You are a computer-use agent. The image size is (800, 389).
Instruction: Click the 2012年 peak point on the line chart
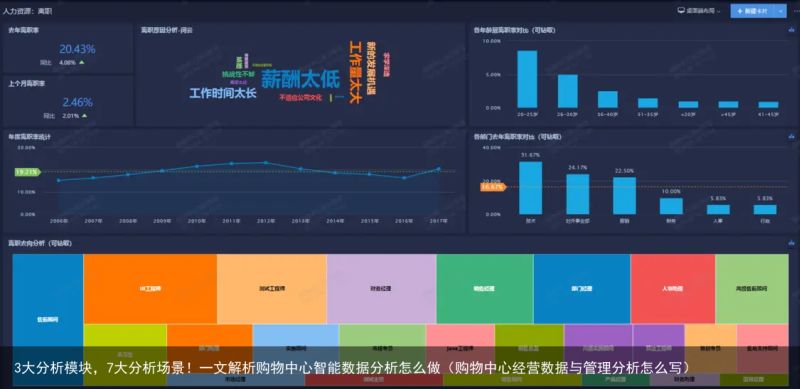point(266,163)
